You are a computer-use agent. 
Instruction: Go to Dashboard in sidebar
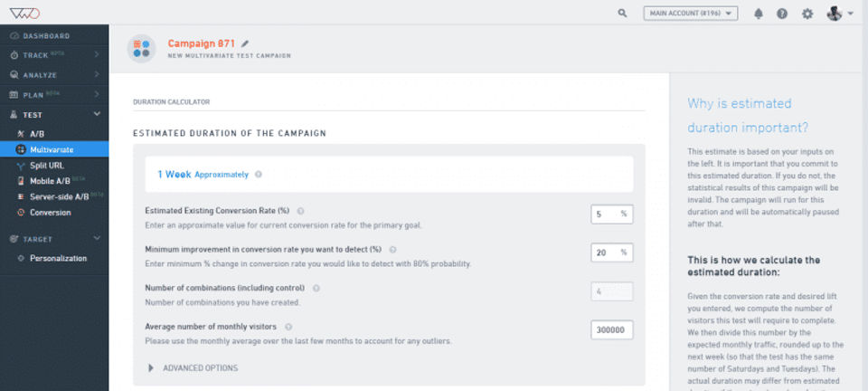pyautogui.click(x=46, y=36)
